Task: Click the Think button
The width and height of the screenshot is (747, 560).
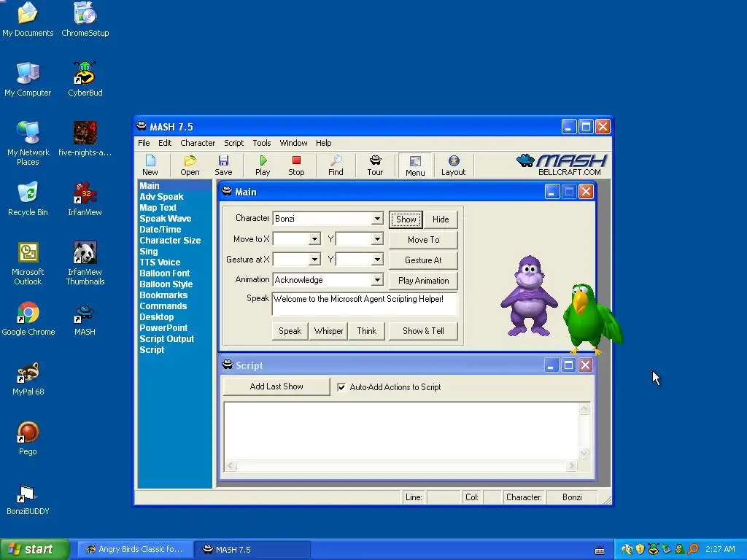Action: click(366, 331)
